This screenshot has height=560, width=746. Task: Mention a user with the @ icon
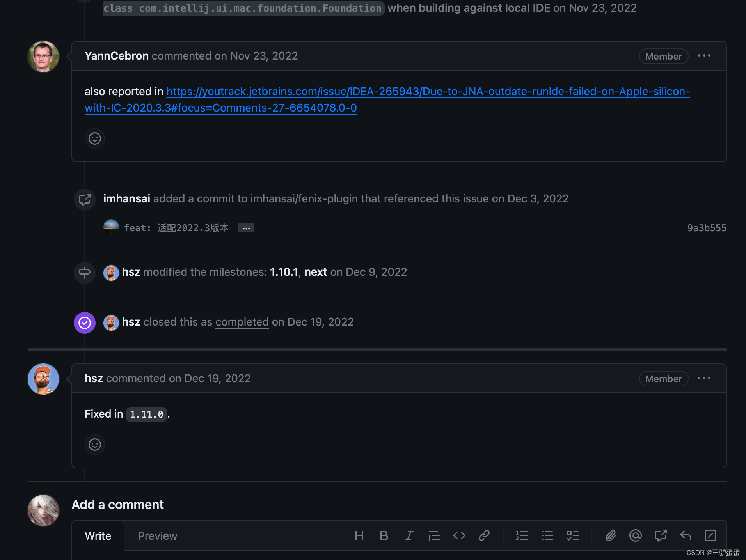[x=636, y=535]
